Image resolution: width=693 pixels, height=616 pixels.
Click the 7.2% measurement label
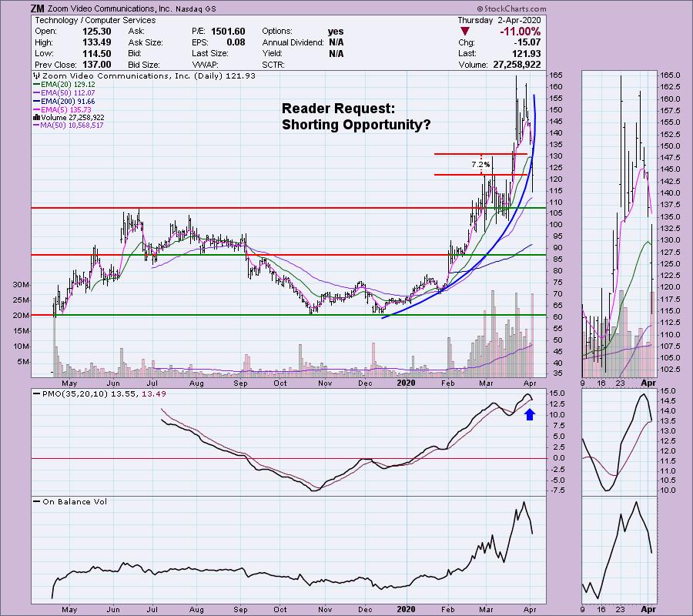tap(480, 164)
